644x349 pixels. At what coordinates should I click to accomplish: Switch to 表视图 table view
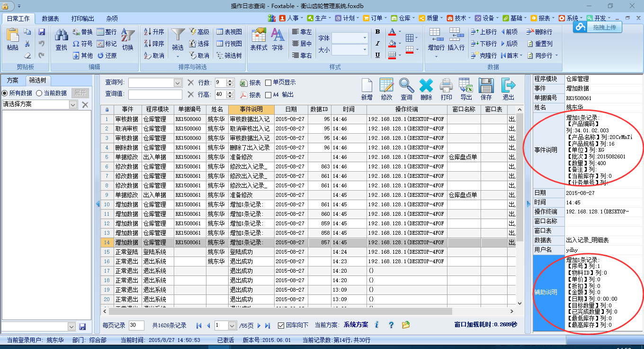click(x=229, y=32)
